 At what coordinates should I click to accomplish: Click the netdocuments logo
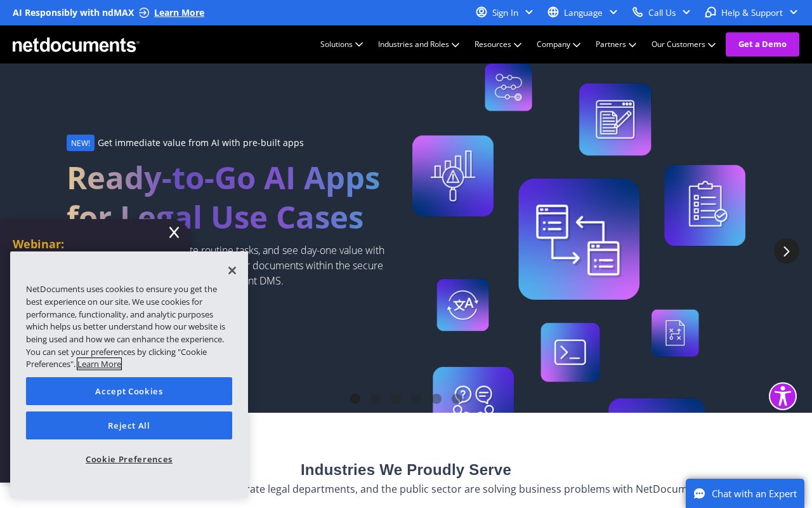coord(76,44)
